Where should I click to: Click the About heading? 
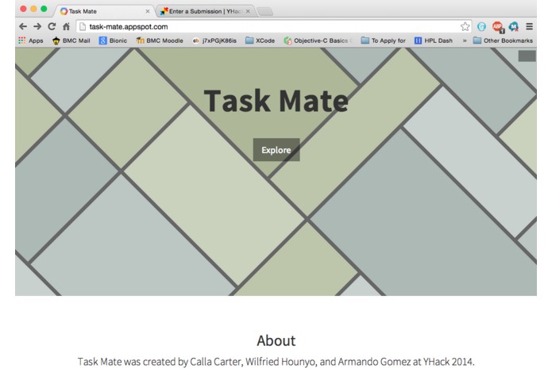coord(276,340)
